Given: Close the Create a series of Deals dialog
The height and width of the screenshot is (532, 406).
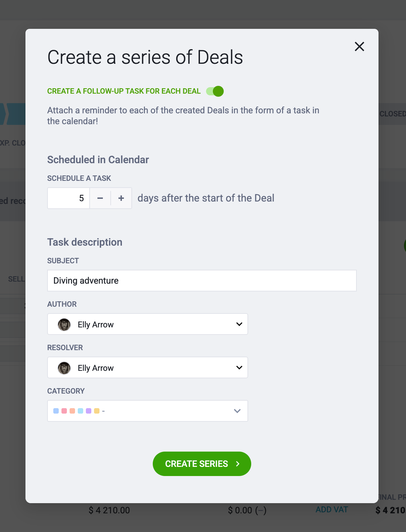Looking at the screenshot, I should (x=359, y=46).
